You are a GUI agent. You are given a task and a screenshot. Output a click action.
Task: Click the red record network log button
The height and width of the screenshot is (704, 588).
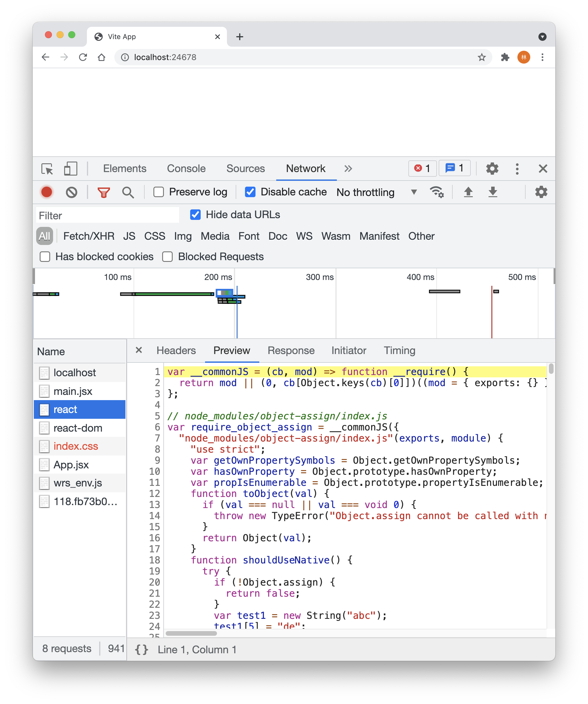tap(47, 192)
